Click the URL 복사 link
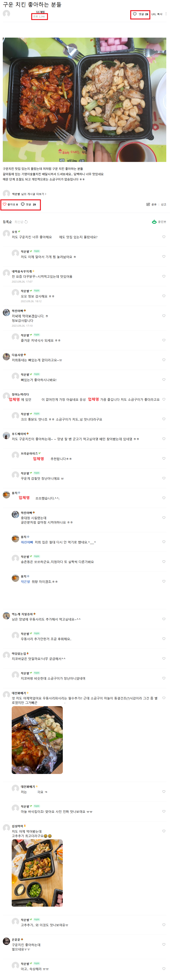Viewport: 170px width, 980px height. pos(157,14)
